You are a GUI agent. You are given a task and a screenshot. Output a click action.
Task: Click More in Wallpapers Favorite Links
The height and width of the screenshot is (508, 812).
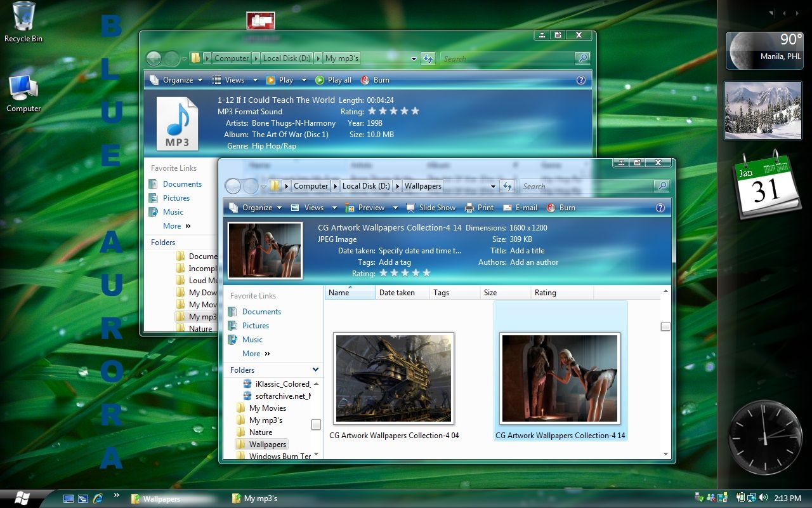click(251, 354)
